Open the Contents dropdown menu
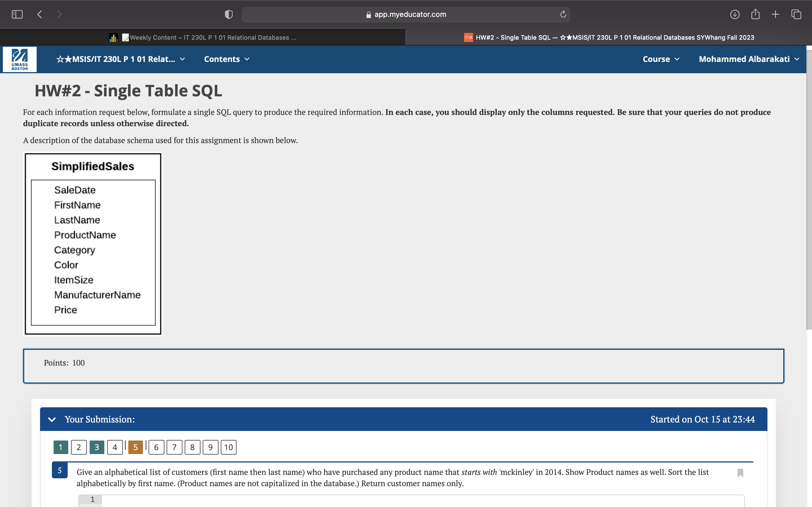The width and height of the screenshot is (812, 507). [227, 59]
